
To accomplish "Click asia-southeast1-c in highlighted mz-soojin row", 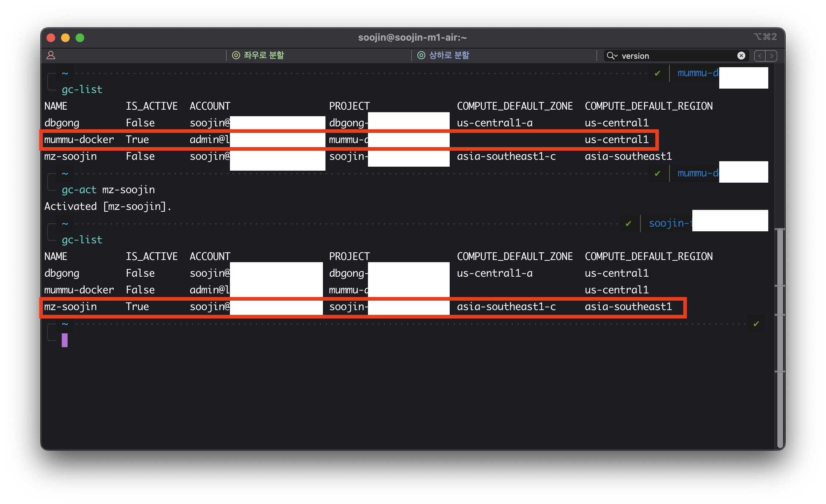I will click(506, 307).
